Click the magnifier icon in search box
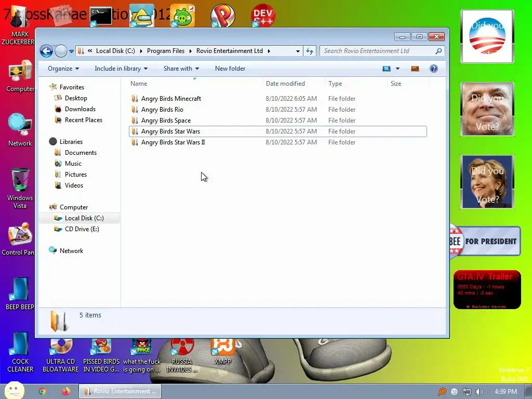The image size is (532, 399). pos(438,51)
